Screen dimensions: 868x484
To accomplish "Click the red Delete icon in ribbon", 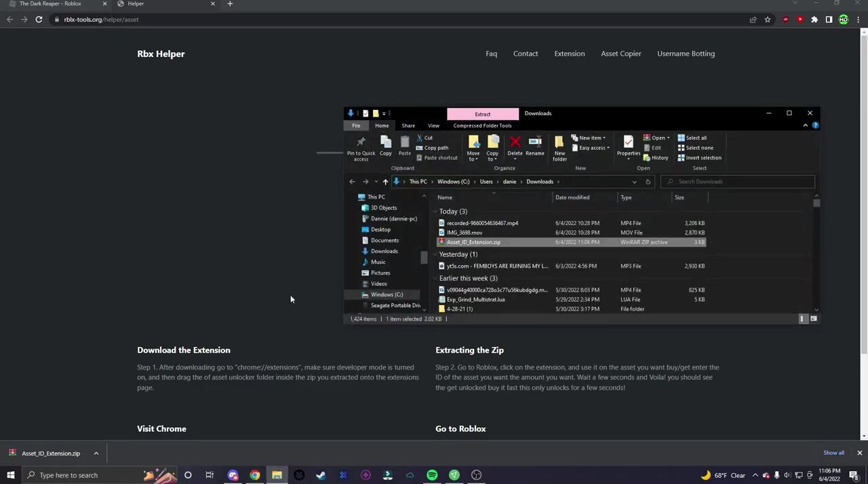I will point(515,143).
